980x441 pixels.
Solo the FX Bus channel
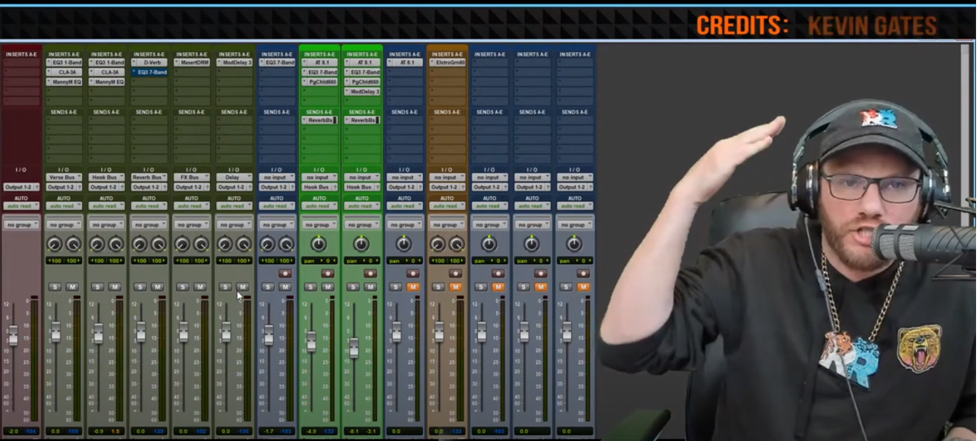click(183, 287)
